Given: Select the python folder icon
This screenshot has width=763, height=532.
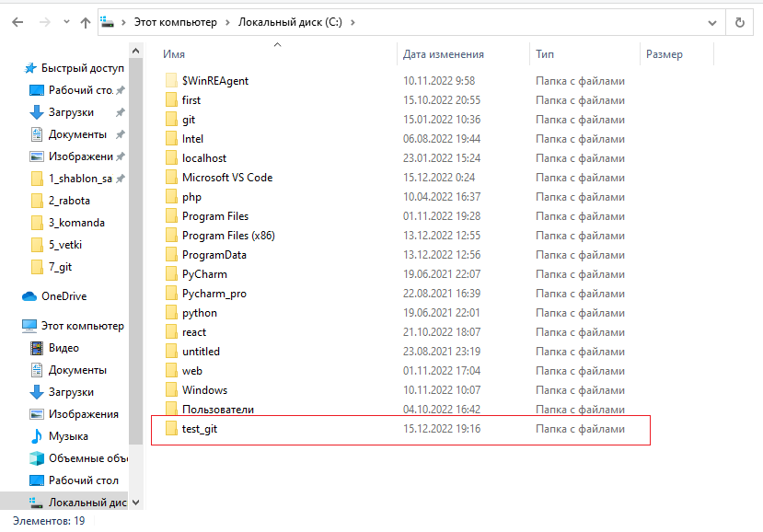Looking at the screenshot, I should pyautogui.click(x=171, y=313).
